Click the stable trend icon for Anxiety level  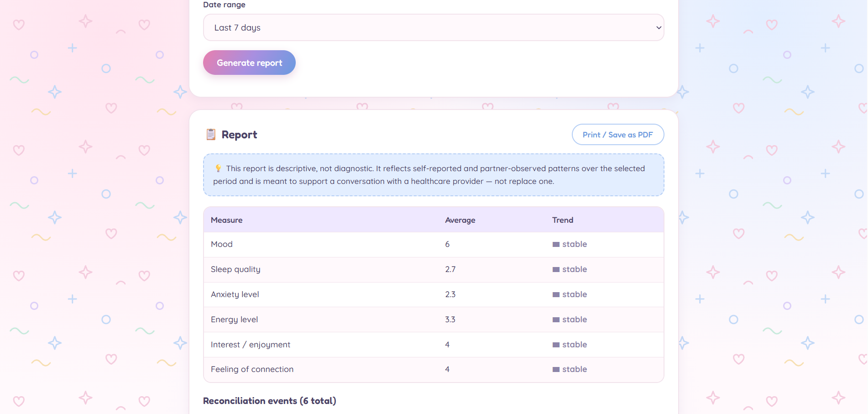tap(556, 295)
